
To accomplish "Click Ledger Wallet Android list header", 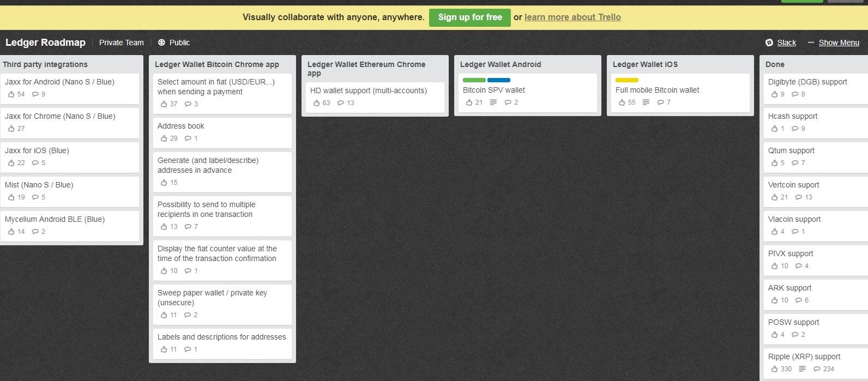I will [x=501, y=64].
